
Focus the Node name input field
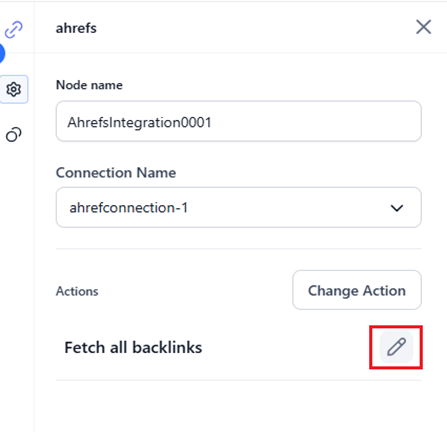(239, 121)
